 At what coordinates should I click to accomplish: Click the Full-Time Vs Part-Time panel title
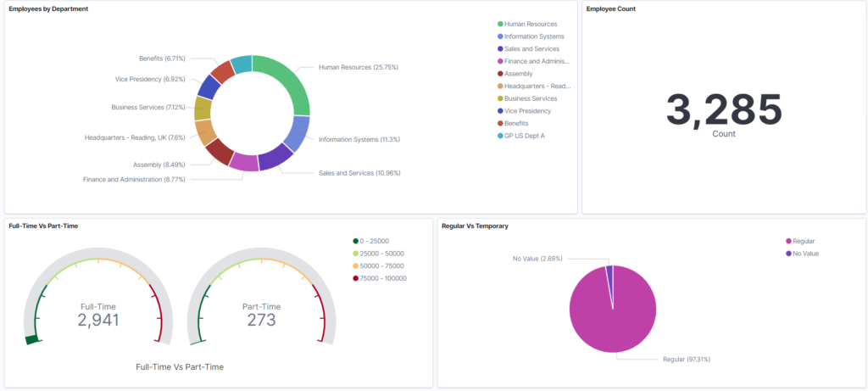click(x=42, y=226)
